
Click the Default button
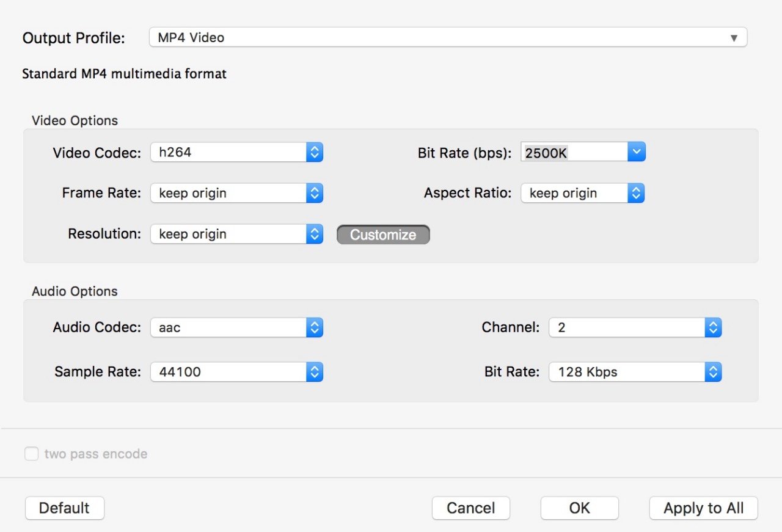point(64,508)
